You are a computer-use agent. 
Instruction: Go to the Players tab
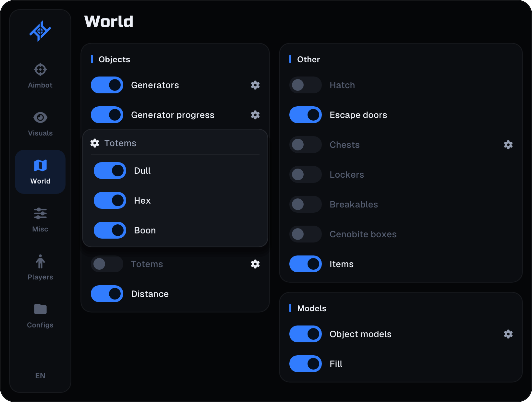(x=40, y=268)
